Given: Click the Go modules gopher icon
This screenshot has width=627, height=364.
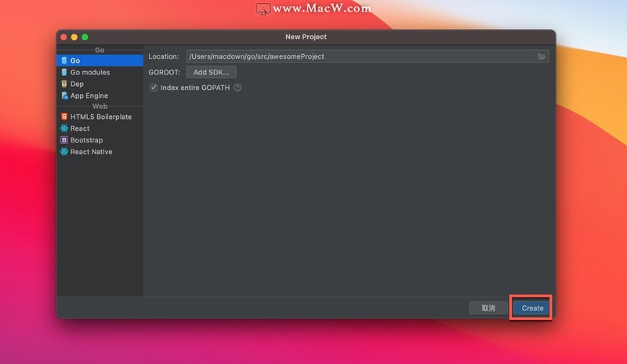Looking at the screenshot, I should (x=64, y=72).
